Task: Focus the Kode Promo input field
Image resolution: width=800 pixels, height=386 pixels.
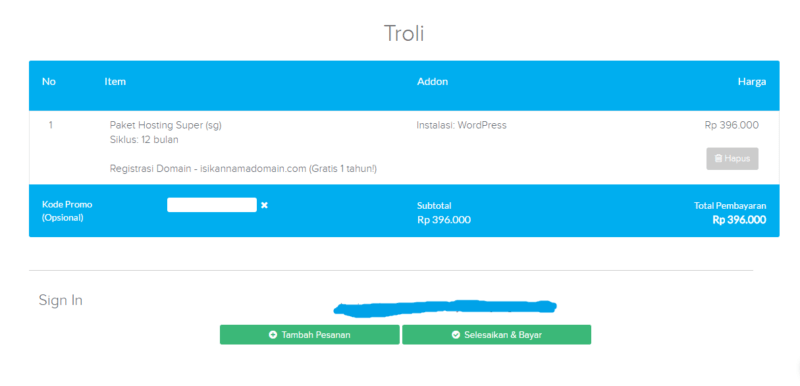Action: pos(212,205)
